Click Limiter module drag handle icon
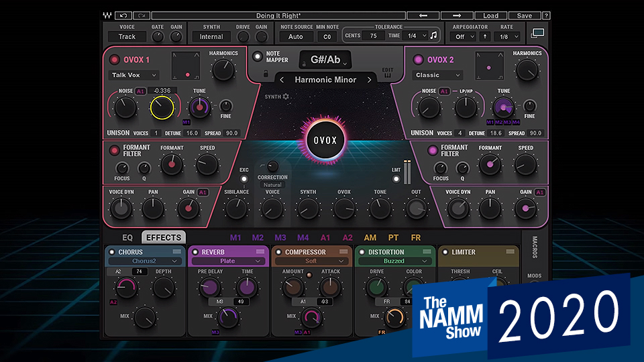 (511, 251)
